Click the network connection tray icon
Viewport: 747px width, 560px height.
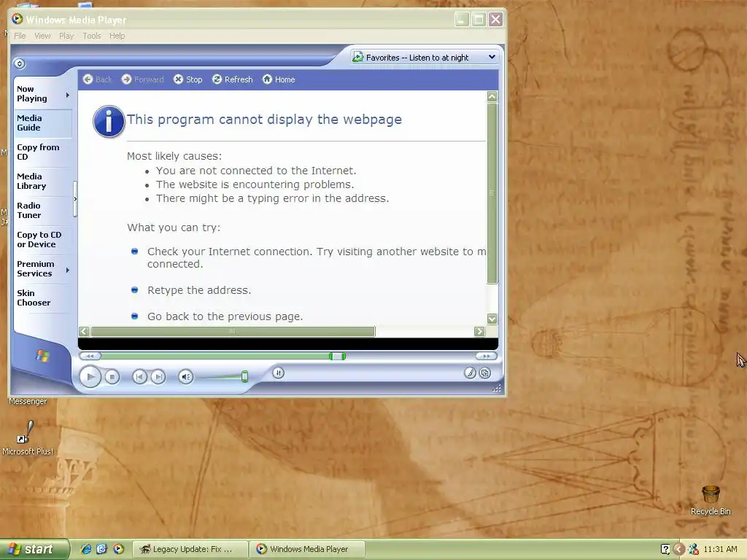pos(693,550)
